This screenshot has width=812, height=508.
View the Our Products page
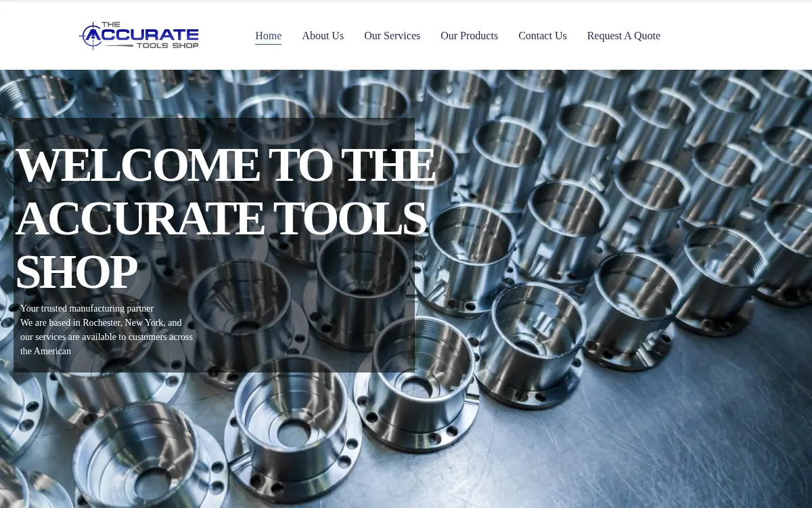click(x=469, y=36)
